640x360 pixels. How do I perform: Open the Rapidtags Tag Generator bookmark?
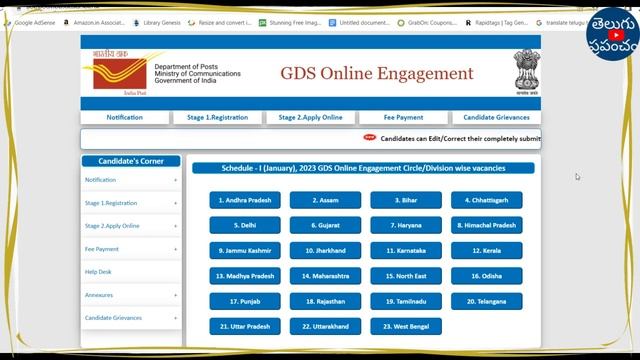497,23
